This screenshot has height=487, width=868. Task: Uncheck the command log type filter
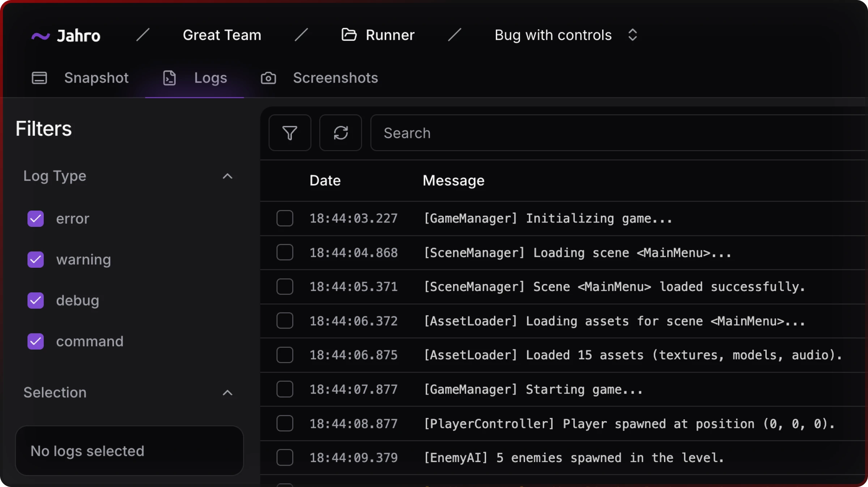[35, 341]
